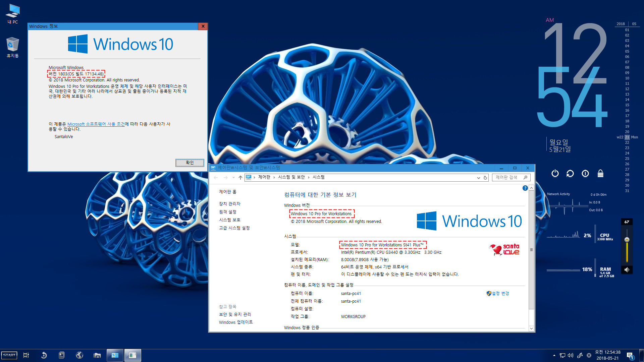Click the gray X tray icon
This screenshot has height=362, width=644.
589,355
